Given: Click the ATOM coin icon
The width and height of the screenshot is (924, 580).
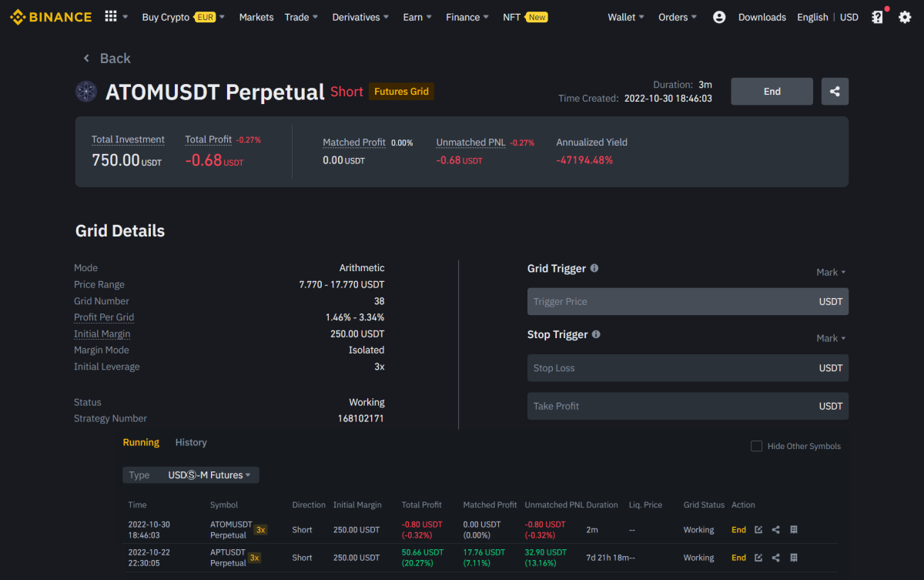Looking at the screenshot, I should pos(86,92).
